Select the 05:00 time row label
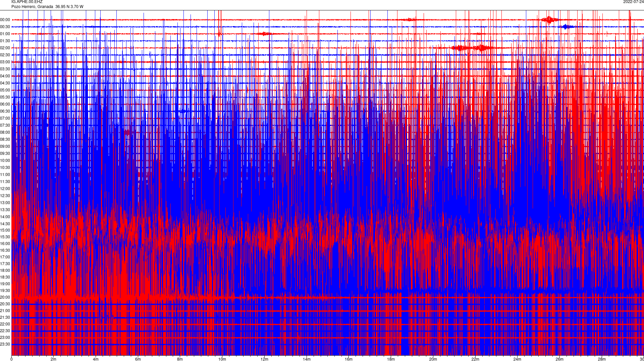 [5, 90]
